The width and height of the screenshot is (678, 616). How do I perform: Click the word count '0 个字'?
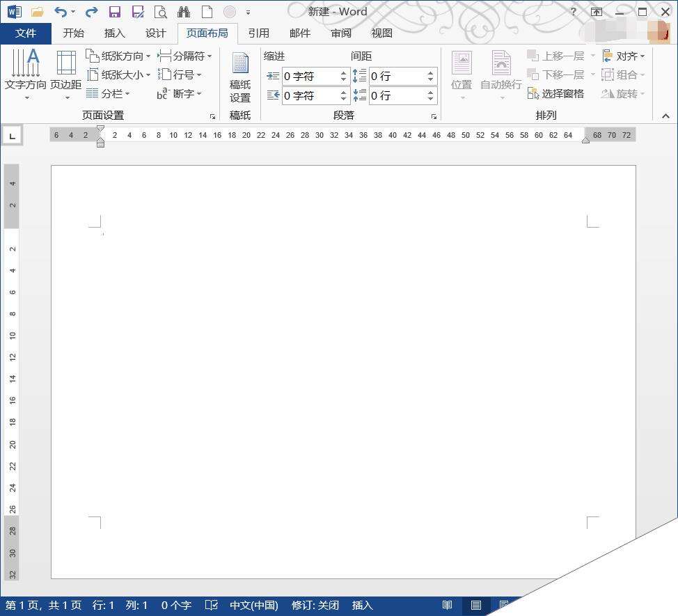pyautogui.click(x=176, y=605)
